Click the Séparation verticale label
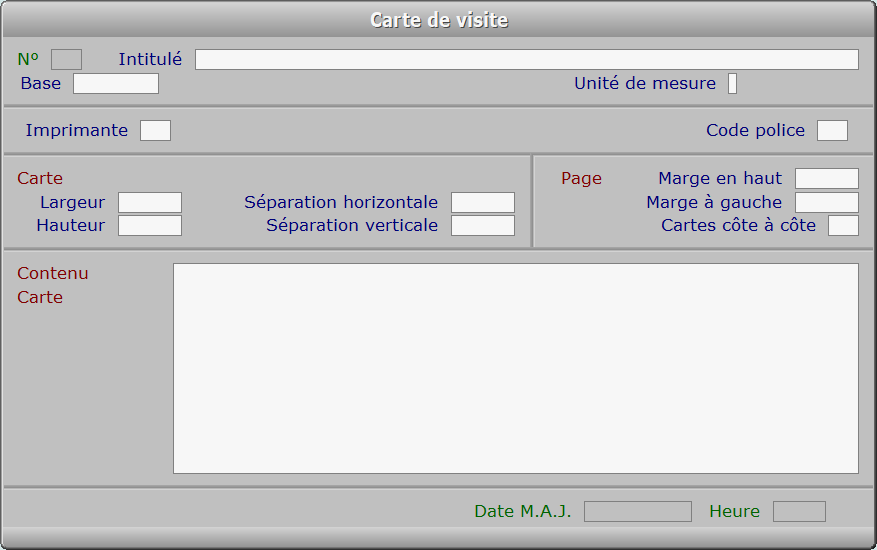 (x=352, y=225)
